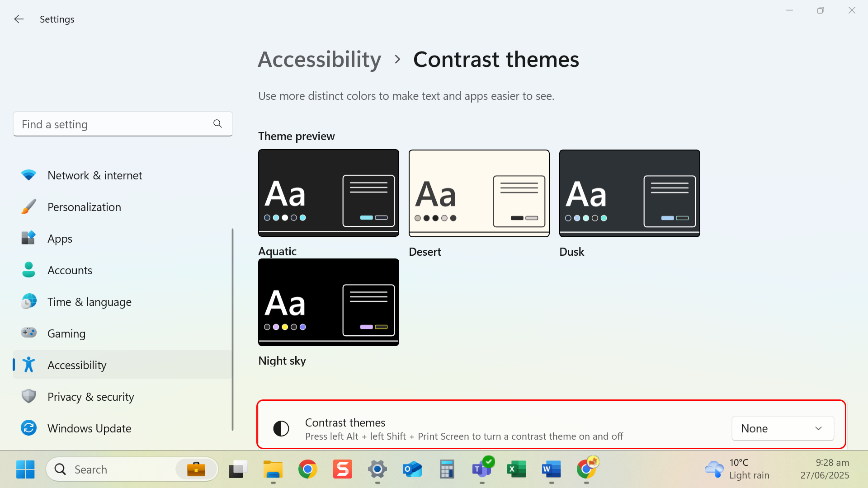The width and height of the screenshot is (868, 488).
Task: Select the Dusk theme preview
Action: [630, 193]
